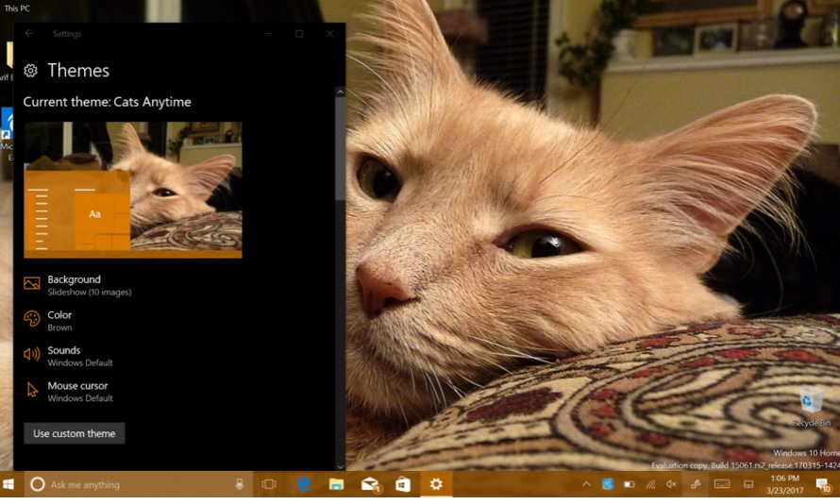Viewport: 840px width, 504px height.
Task: Click the Use custom theme button
Action: [75, 433]
